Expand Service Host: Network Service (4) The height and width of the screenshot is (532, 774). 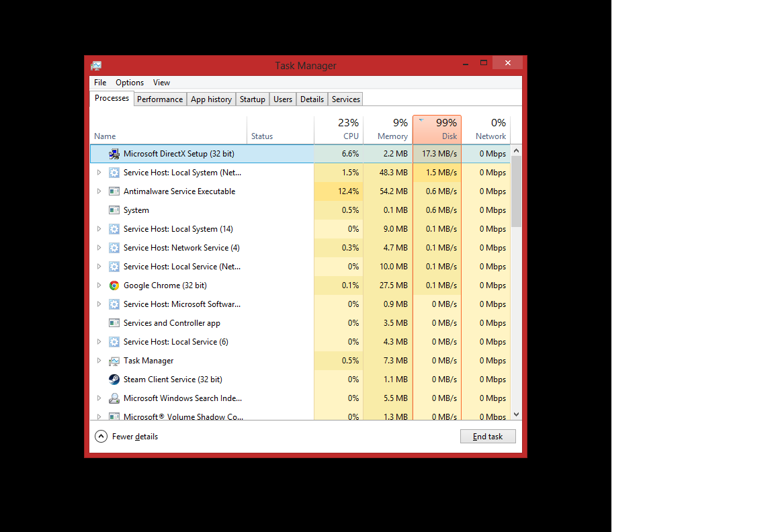pyautogui.click(x=99, y=248)
